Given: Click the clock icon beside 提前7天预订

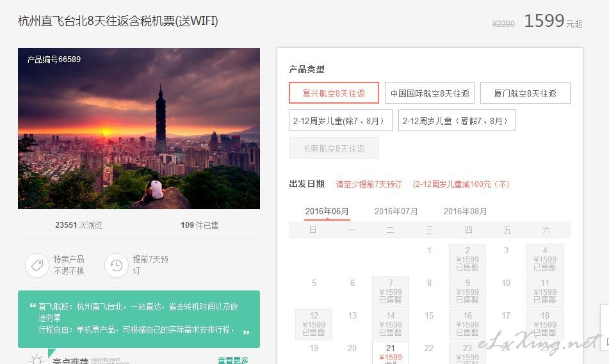Looking at the screenshot, I should point(116,265).
